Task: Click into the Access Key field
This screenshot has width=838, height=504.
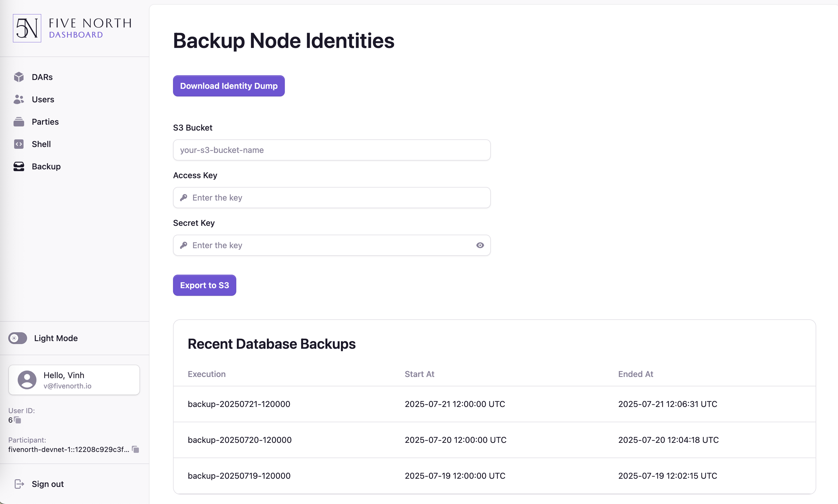Action: coord(332,198)
